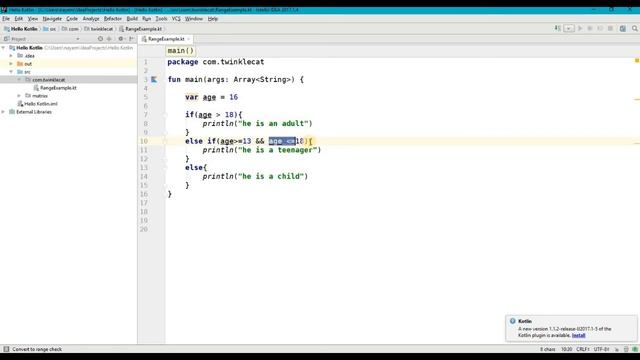Open the Analyze menu
Viewport: 640px width, 360px height.
point(91,19)
